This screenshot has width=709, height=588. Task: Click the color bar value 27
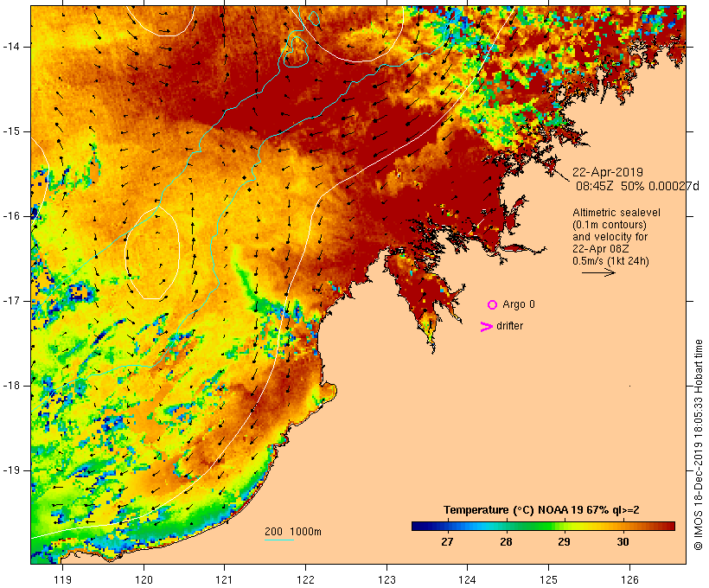[447, 541]
